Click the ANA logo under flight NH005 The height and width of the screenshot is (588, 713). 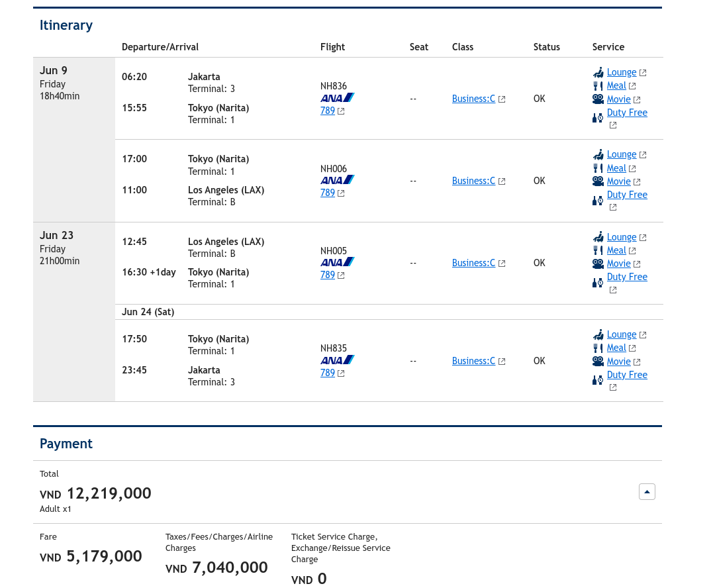click(337, 262)
